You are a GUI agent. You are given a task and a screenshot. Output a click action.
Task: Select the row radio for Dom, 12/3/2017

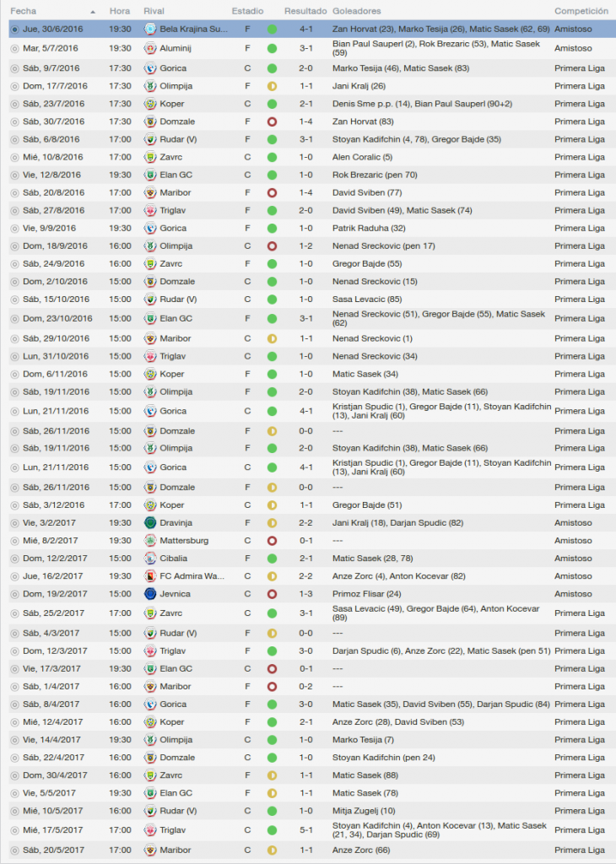point(15,651)
